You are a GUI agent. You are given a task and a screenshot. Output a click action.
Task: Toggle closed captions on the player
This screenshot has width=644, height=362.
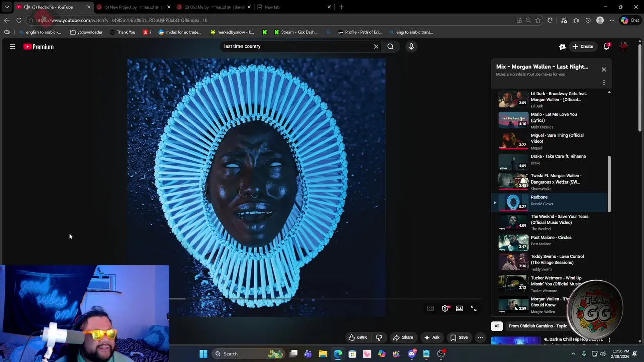[430, 308]
